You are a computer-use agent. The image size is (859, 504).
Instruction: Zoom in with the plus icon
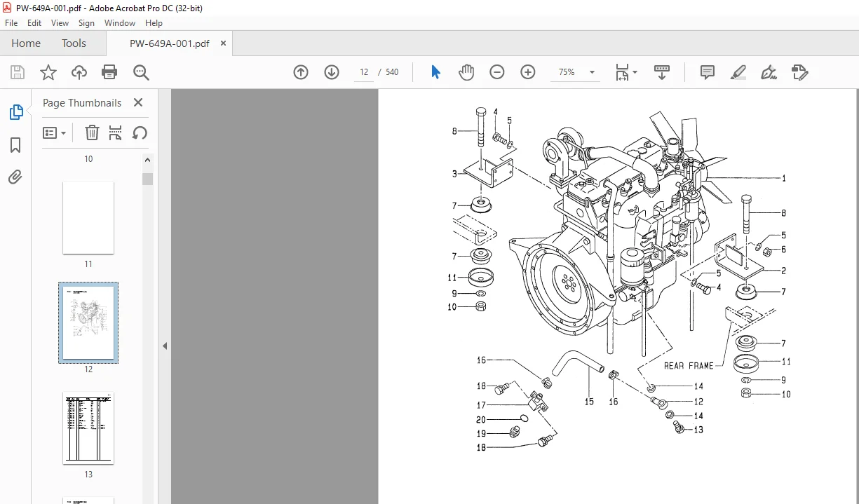[x=528, y=72]
